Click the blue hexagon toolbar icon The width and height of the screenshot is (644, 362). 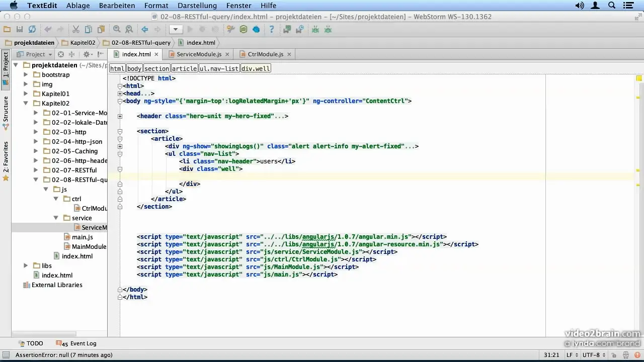[256, 30]
